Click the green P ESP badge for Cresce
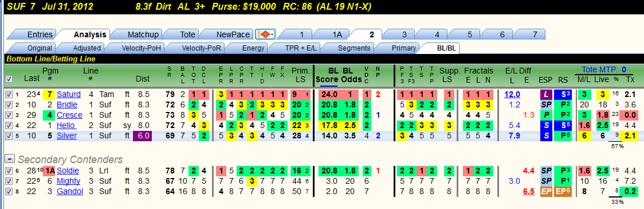The image size is (644, 209). [x=546, y=115]
